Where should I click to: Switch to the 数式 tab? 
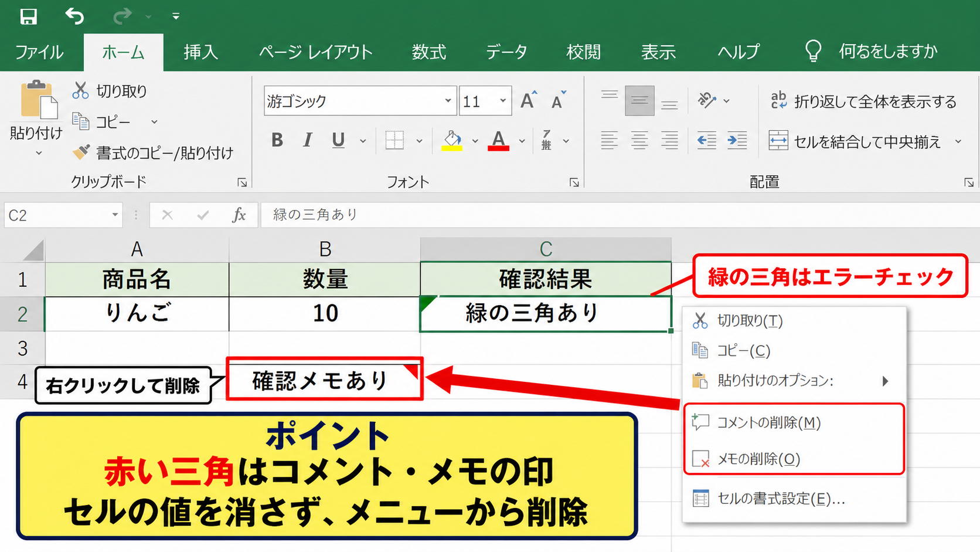click(428, 52)
